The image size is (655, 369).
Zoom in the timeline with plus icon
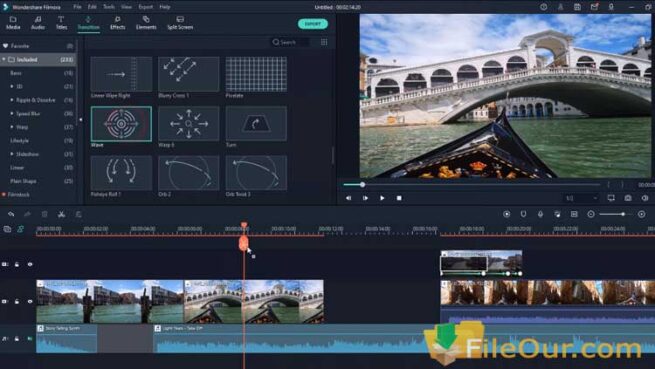(x=642, y=214)
